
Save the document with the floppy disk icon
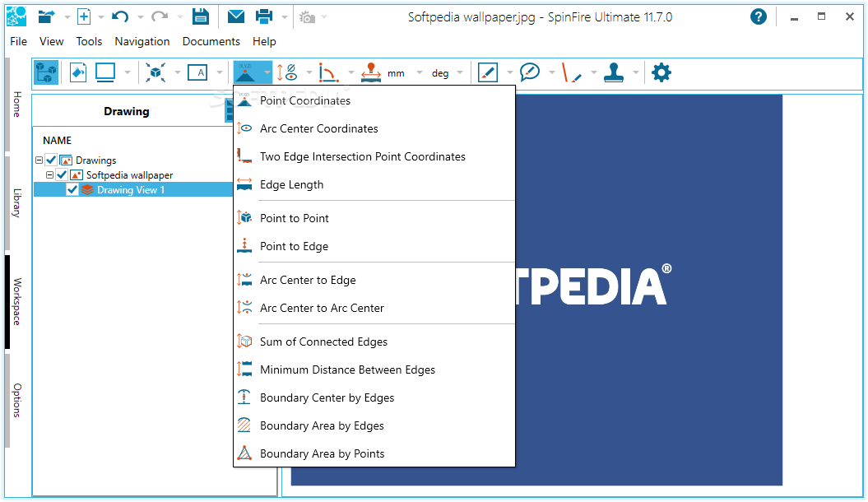[201, 17]
